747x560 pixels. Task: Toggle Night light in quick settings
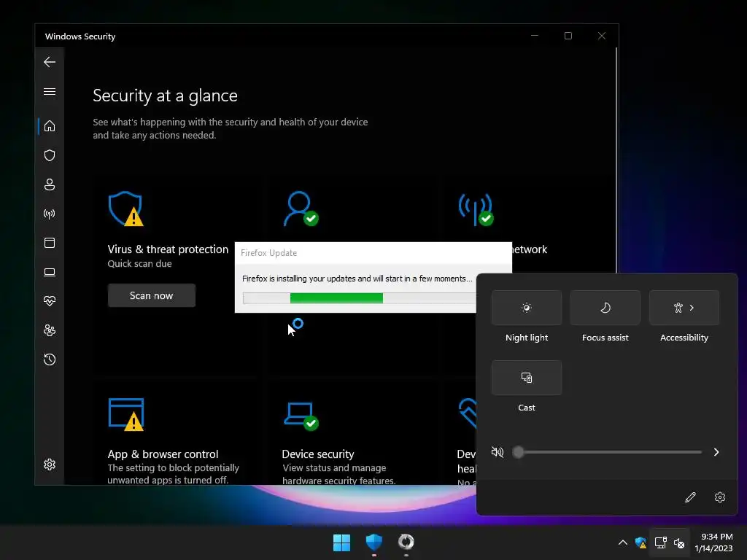click(527, 308)
